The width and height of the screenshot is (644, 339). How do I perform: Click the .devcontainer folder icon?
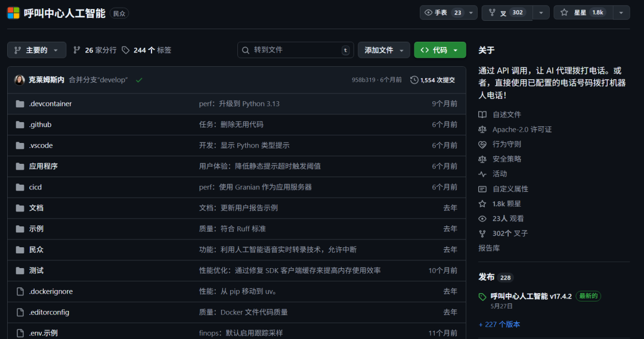20,104
